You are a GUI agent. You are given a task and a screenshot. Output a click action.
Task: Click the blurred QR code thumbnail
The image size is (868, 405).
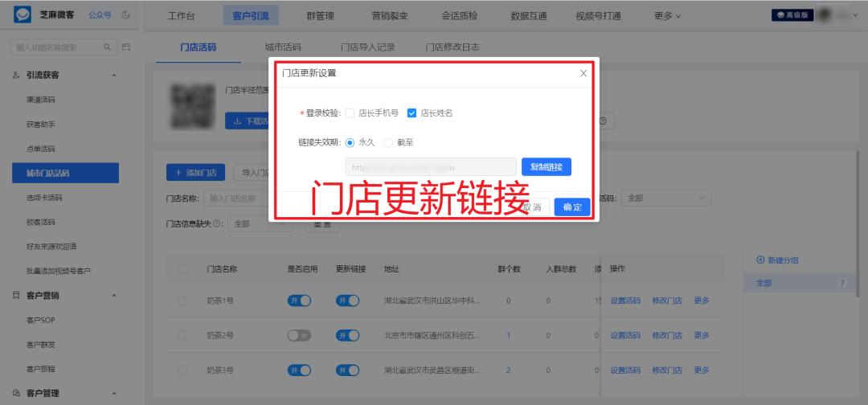(x=193, y=106)
